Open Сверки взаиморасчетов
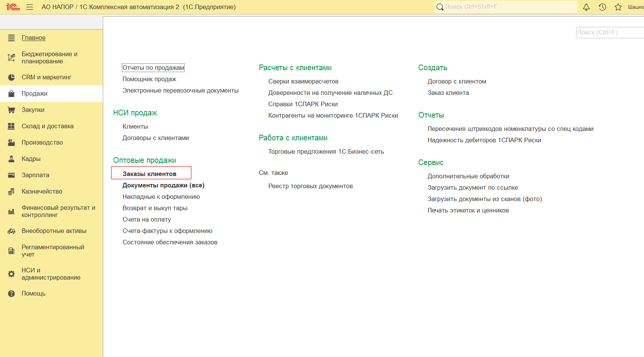The image size is (644, 357). pyautogui.click(x=303, y=81)
